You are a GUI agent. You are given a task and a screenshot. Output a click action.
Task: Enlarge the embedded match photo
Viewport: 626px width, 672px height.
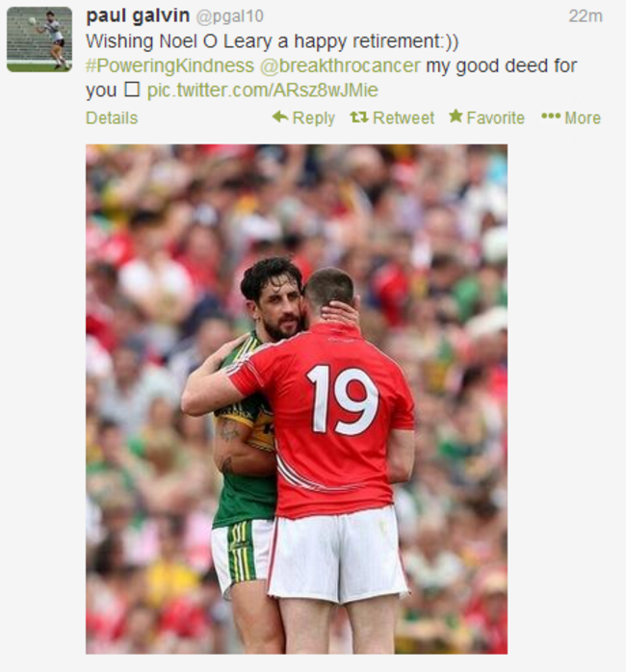coord(297,399)
